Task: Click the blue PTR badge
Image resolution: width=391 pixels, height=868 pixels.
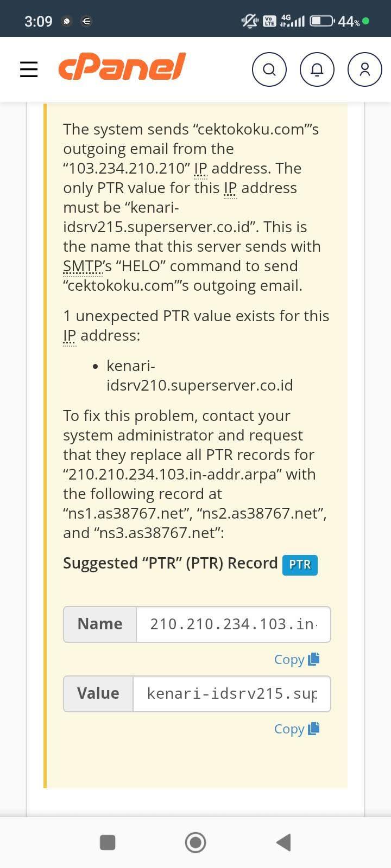Action: click(300, 565)
